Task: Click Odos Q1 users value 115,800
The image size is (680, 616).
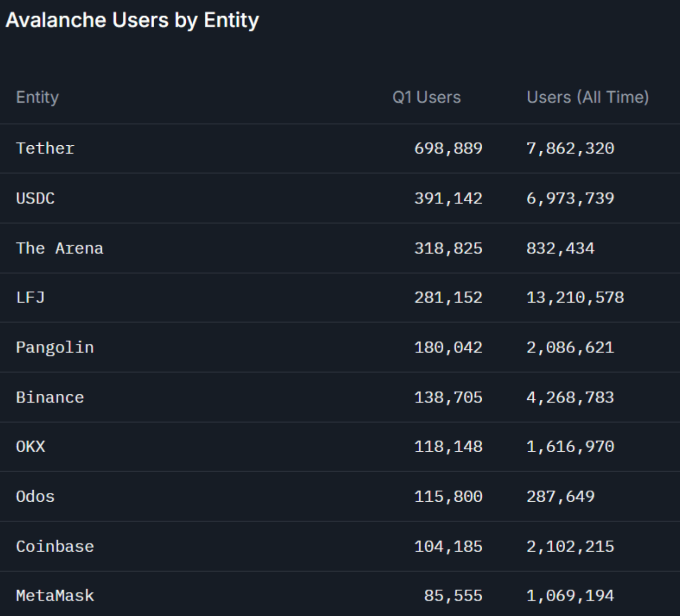Action: pos(448,497)
